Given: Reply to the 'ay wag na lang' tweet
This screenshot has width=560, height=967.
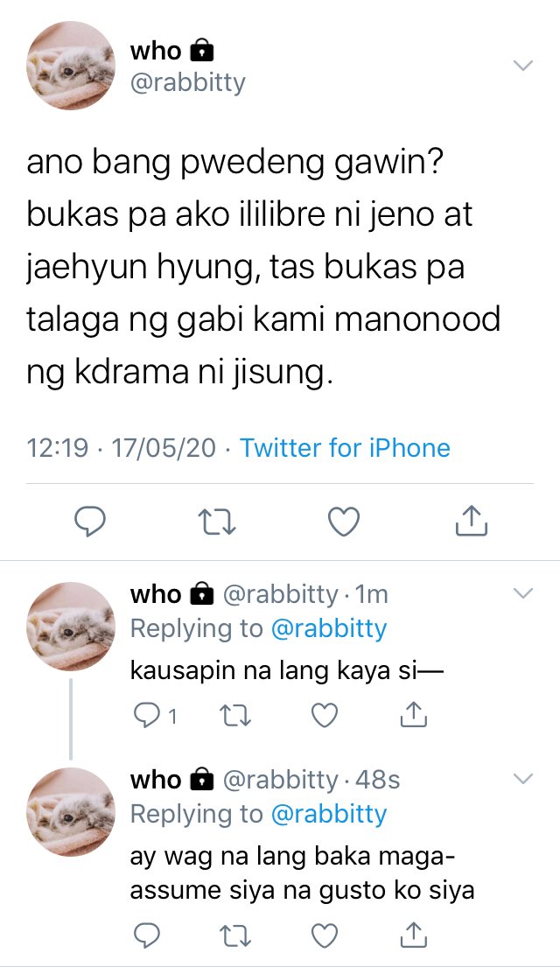Looking at the screenshot, I should 147,935.
